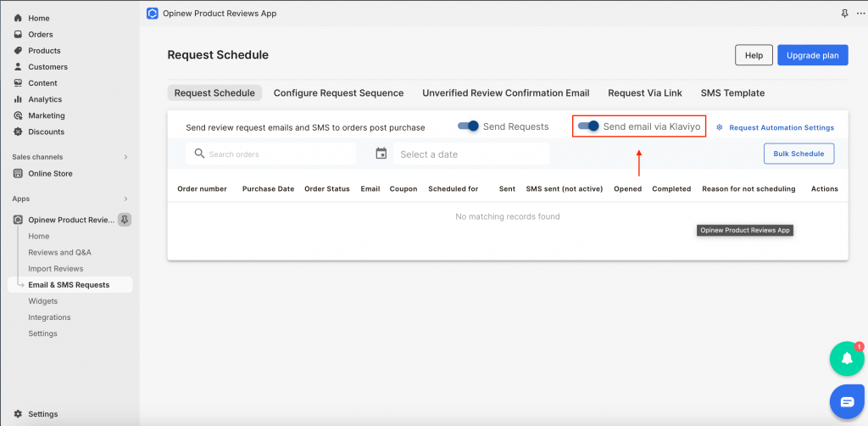Click the Scheduled for column header

(x=453, y=189)
